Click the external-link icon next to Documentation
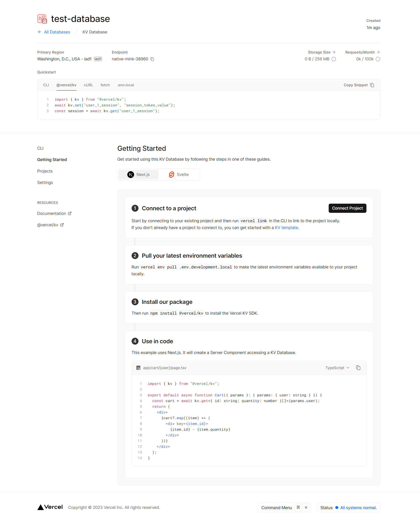This screenshot has width=420, height=516. point(70,213)
